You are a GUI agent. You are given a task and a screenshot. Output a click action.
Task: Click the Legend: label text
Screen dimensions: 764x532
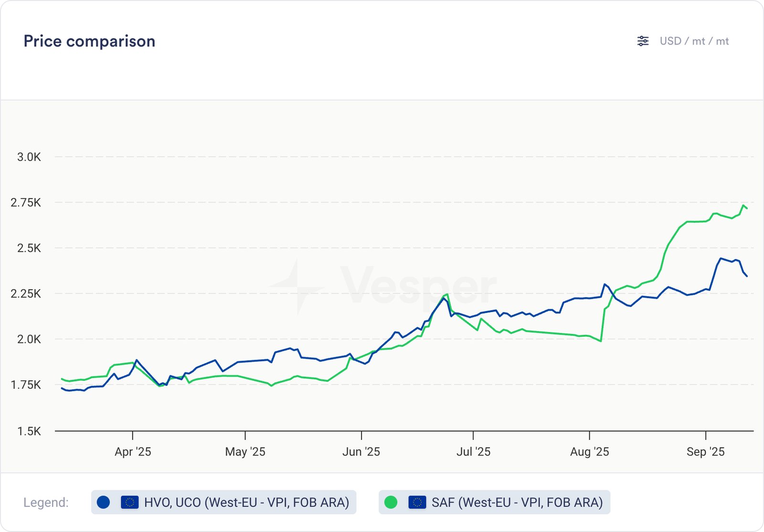[46, 502]
